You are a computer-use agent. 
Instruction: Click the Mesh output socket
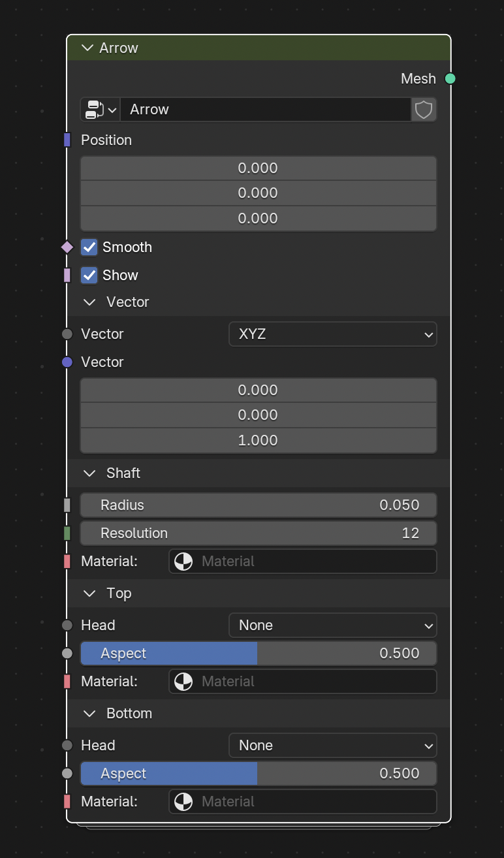450,79
